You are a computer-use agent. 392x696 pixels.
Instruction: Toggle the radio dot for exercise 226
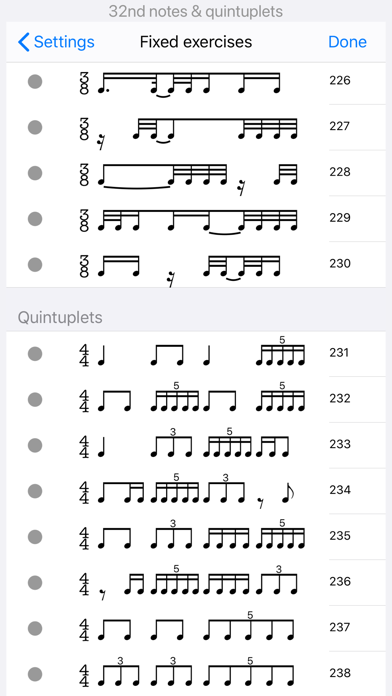[x=35, y=82]
